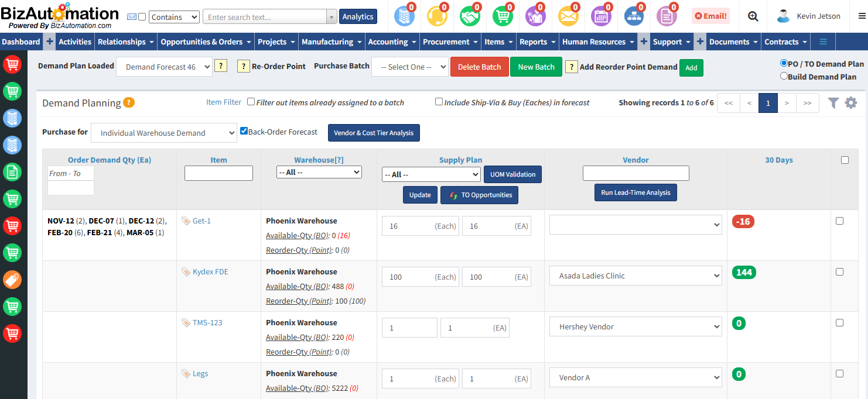
Task: Toggle Filter out items already assigned checkbox
Action: (251, 102)
